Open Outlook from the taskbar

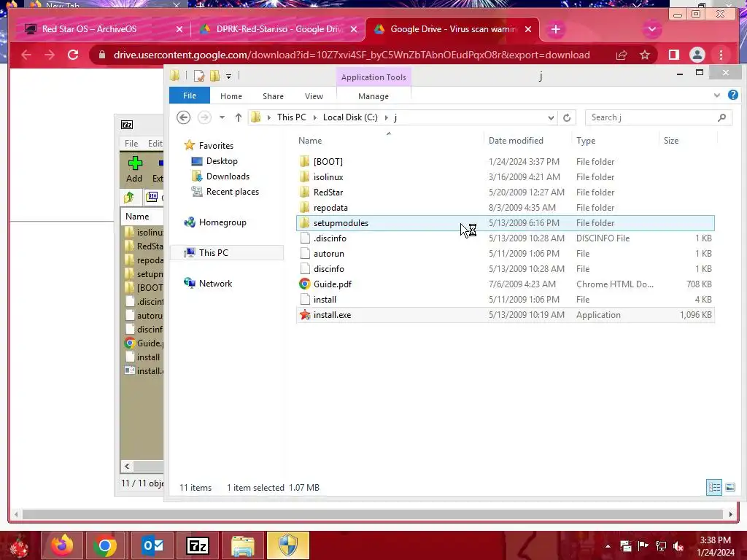(x=153, y=545)
